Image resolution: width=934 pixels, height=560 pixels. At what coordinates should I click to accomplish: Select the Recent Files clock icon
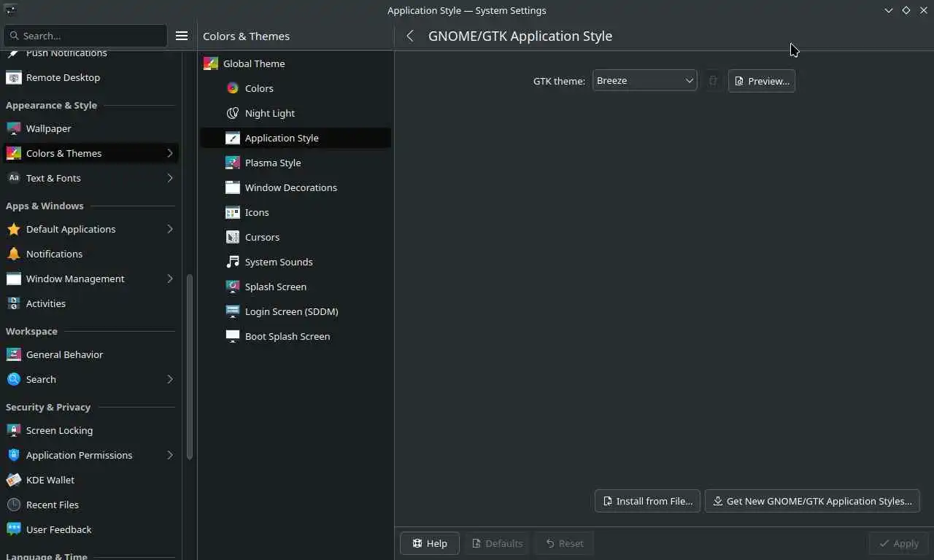coord(13,505)
